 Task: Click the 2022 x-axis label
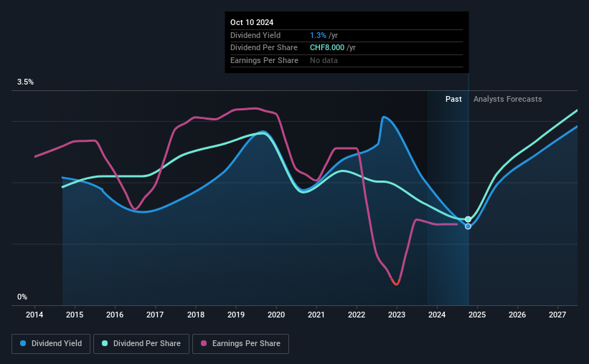(357, 315)
